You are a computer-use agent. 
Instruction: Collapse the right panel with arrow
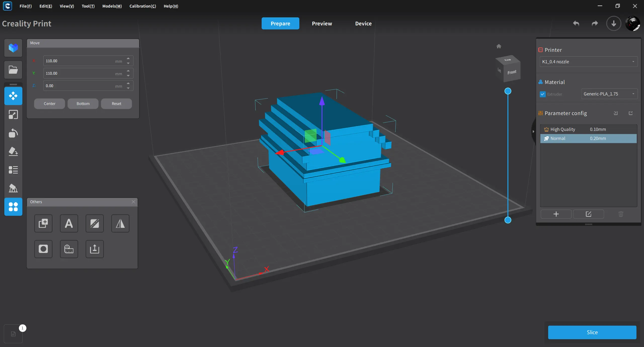tap(533, 132)
